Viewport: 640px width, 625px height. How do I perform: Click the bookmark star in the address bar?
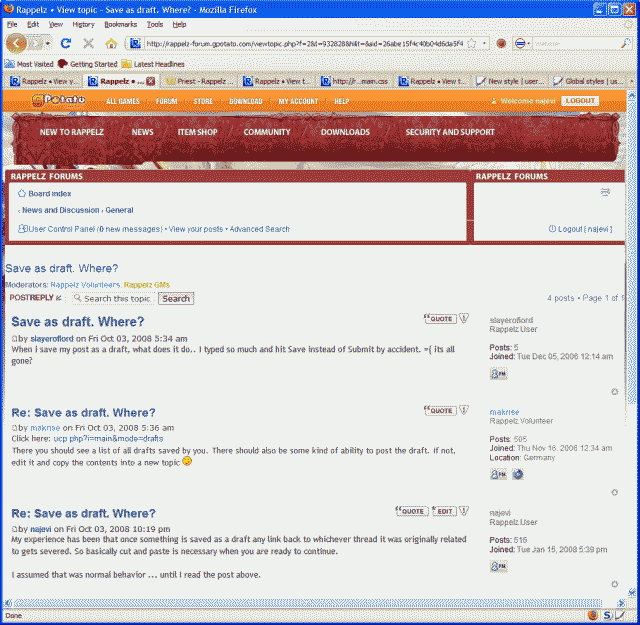tap(471, 43)
